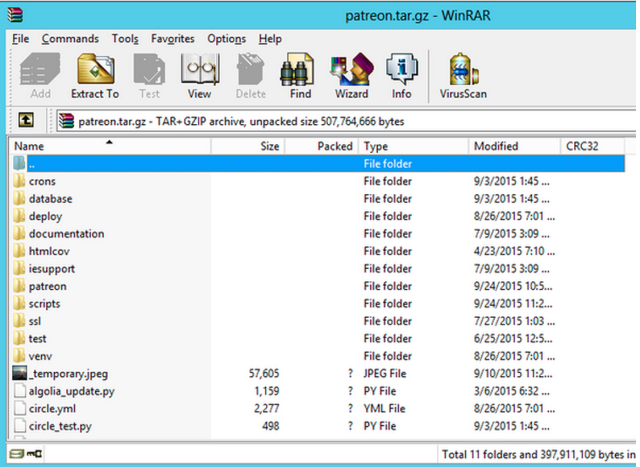Select the _temporary.jpeg thumbnail icon

click(x=20, y=373)
